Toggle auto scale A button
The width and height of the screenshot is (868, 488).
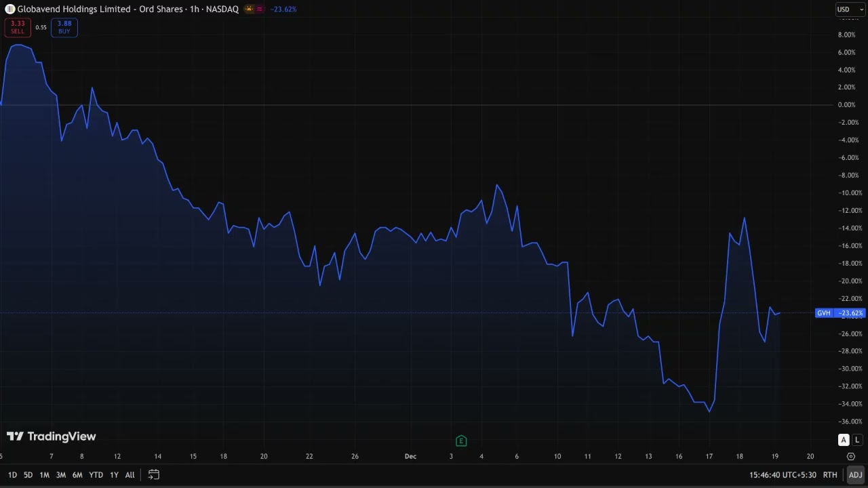pos(844,440)
